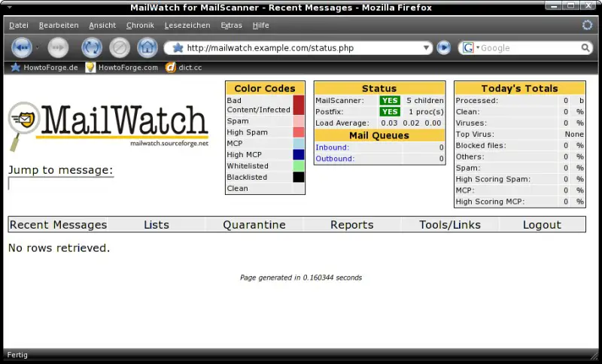Click the Blacklisted black swatch
This screenshot has width=602, height=364.
point(299,177)
